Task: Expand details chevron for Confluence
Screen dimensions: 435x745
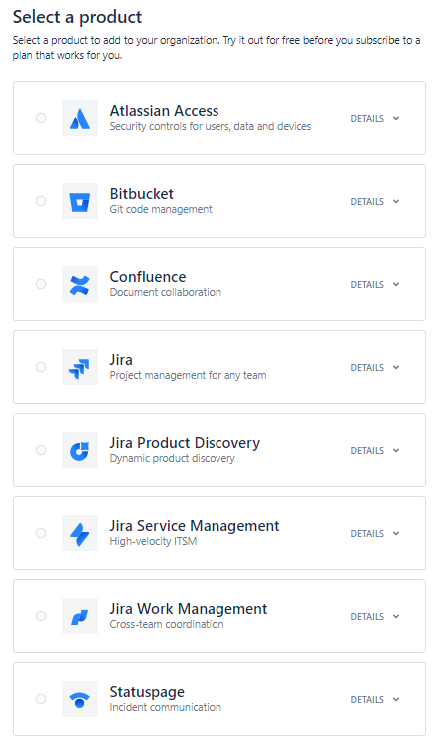Action: (x=396, y=285)
